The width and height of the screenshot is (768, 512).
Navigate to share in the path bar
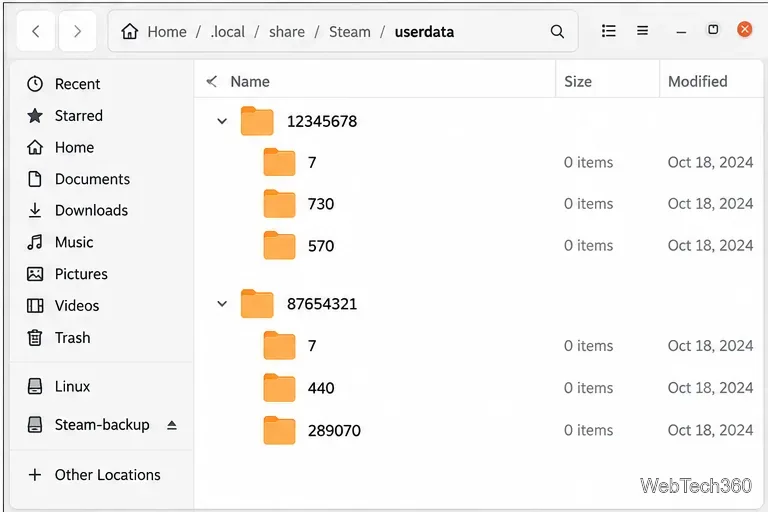pos(287,32)
